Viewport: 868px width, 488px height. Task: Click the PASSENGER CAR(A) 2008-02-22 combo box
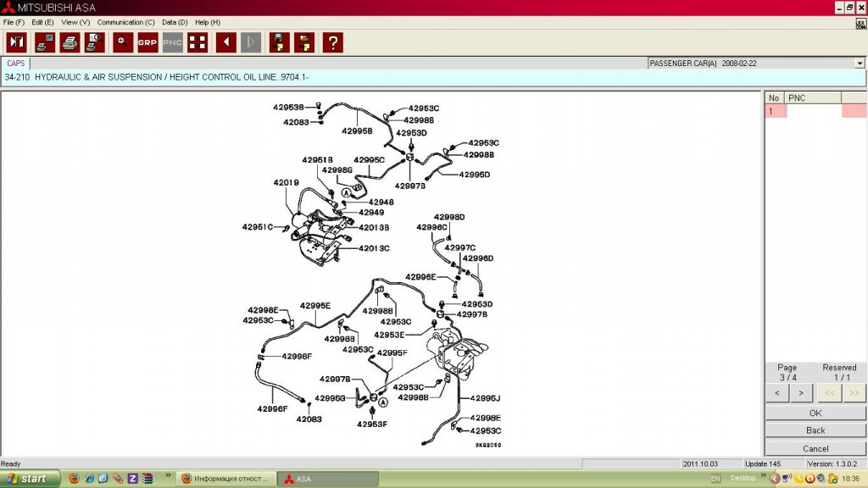tap(756, 63)
